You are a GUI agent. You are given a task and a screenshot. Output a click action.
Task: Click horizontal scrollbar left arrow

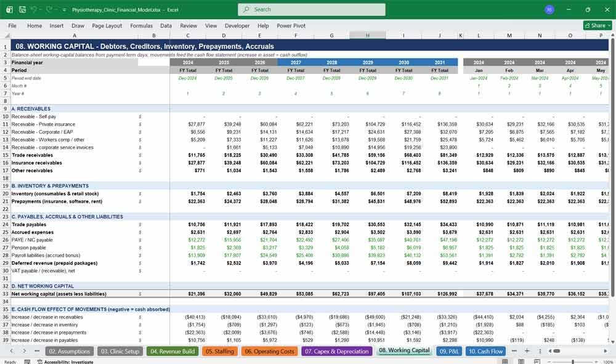[x=550, y=351]
